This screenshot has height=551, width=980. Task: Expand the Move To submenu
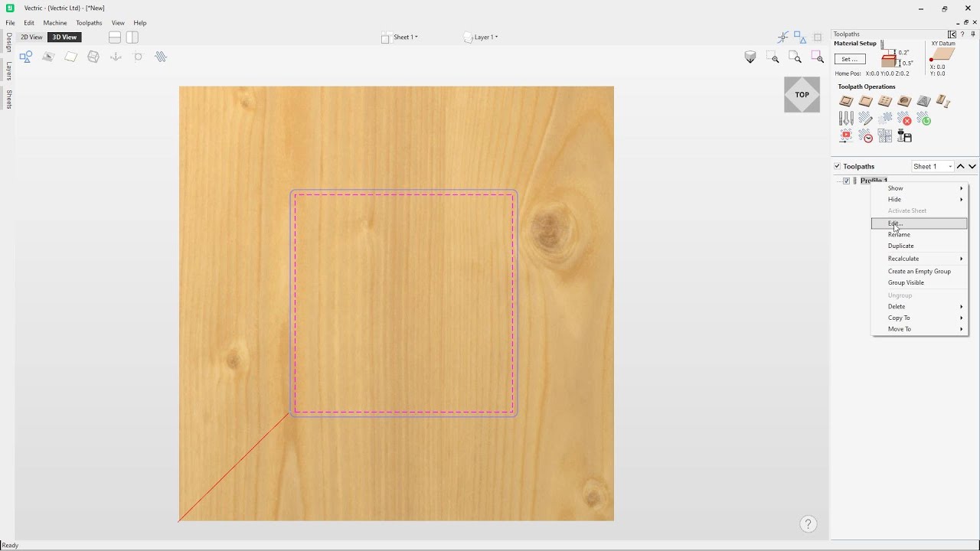coord(920,329)
